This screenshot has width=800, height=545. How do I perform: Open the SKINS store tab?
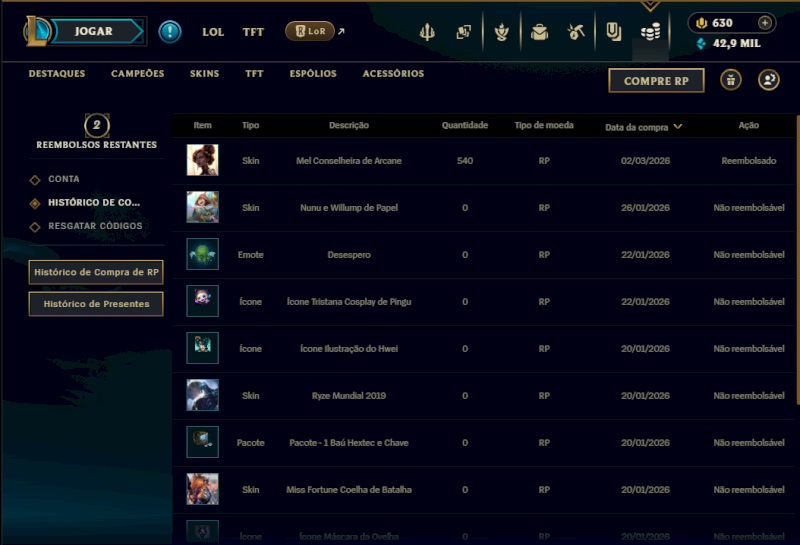[205, 73]
